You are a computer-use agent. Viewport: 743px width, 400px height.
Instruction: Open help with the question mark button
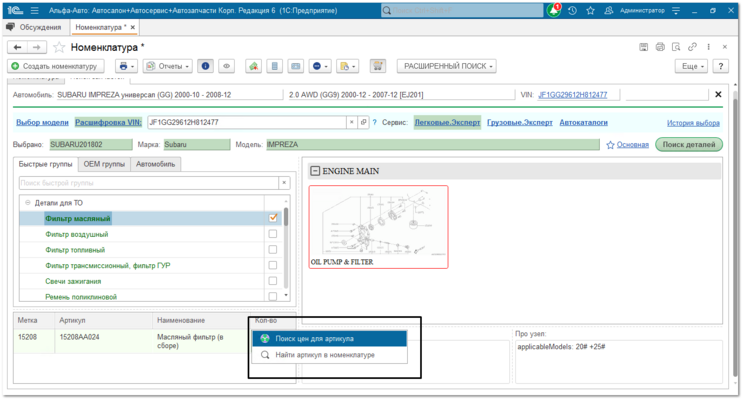coord(721,66)
